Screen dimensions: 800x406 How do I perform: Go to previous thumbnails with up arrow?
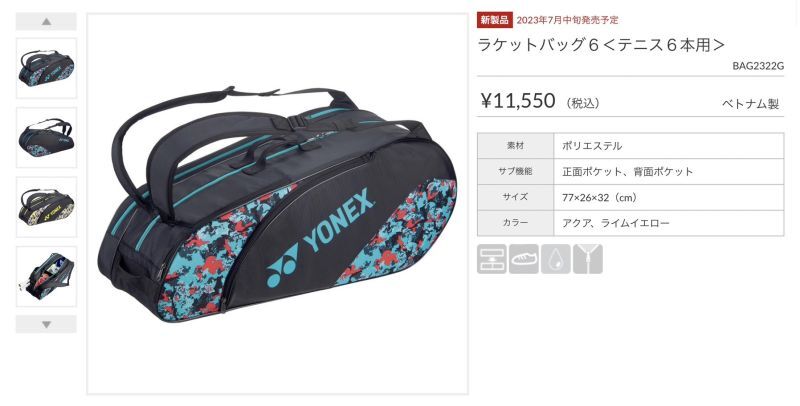coord(46,21)
